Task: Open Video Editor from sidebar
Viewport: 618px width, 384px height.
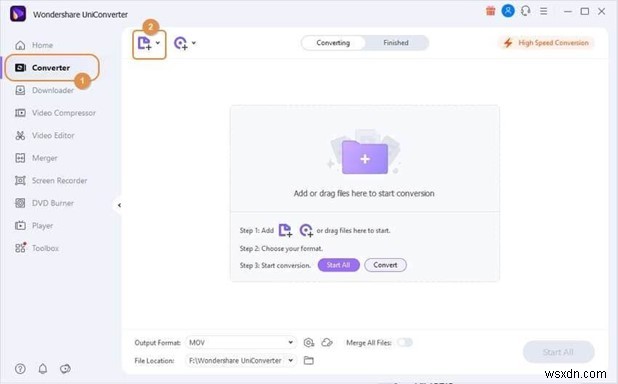Action: click(x=45, y=135)
